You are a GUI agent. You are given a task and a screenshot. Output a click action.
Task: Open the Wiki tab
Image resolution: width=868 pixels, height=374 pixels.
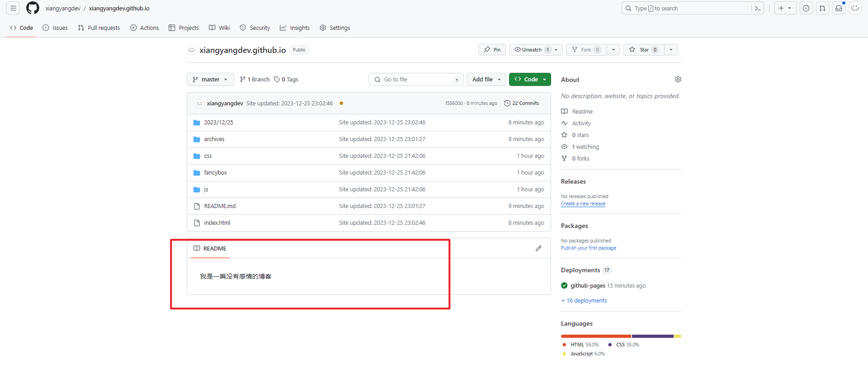[219, 28]
